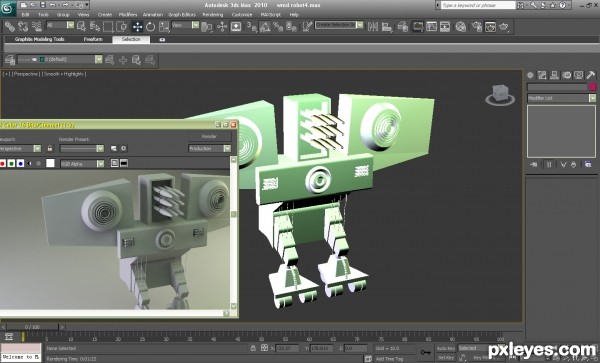Activate the Select and Scale tool
This screenshot has height=363, width=600.
click(x=164, y=26)
